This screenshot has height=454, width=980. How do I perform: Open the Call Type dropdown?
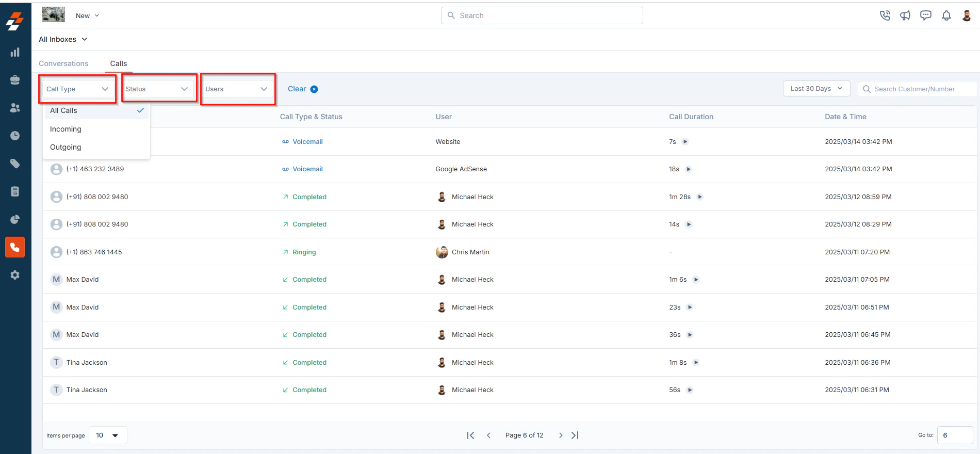78,89
